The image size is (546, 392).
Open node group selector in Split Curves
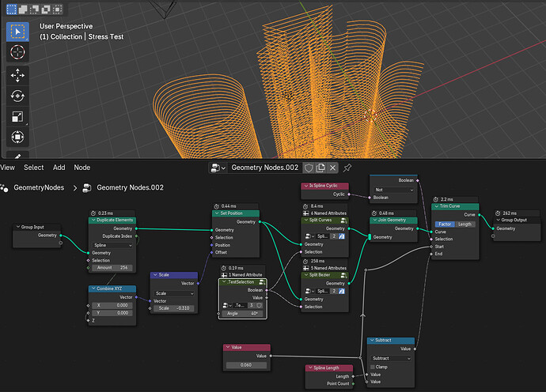(308, 236)
